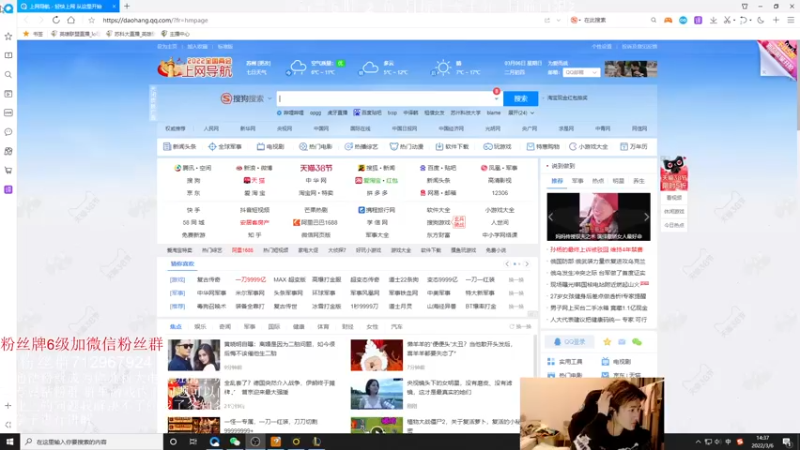
Task: Open the 知乎 link
Action: (255, 235)
